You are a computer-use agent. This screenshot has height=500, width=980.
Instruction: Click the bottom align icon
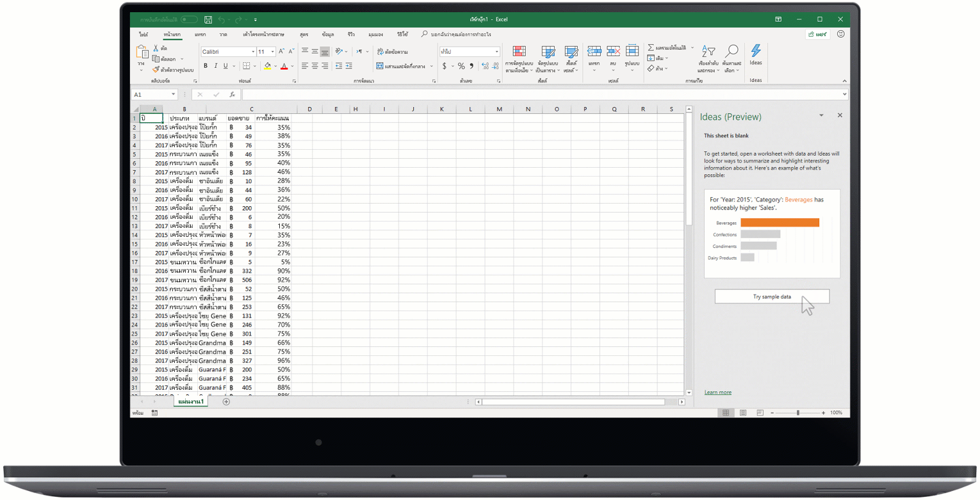pos(325,51)
